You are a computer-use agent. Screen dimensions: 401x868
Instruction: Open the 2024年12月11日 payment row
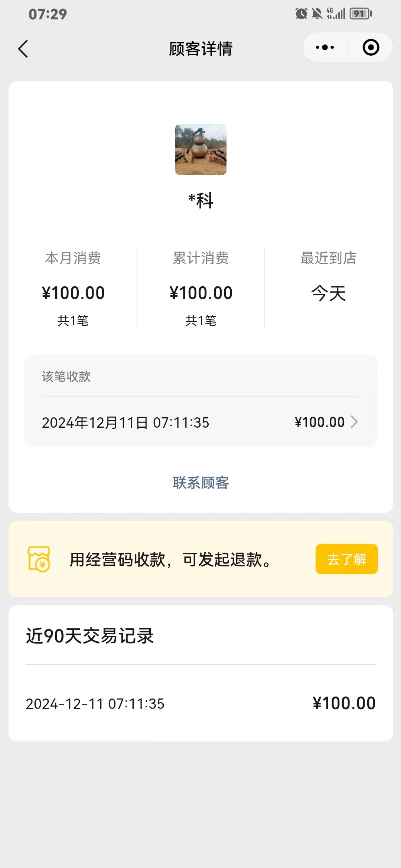[125, 423]
